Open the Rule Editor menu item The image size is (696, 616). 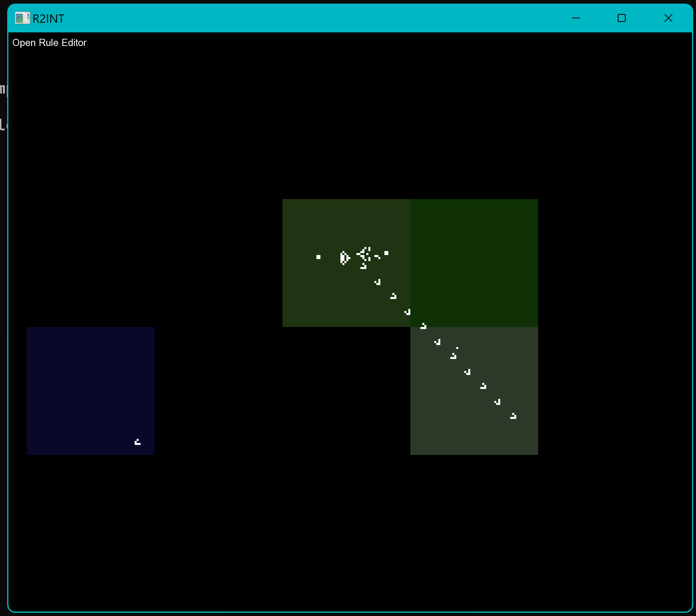(49, 43)
